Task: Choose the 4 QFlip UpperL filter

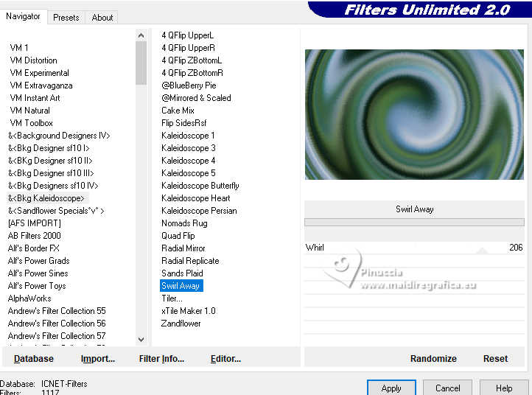Action: 187,35
